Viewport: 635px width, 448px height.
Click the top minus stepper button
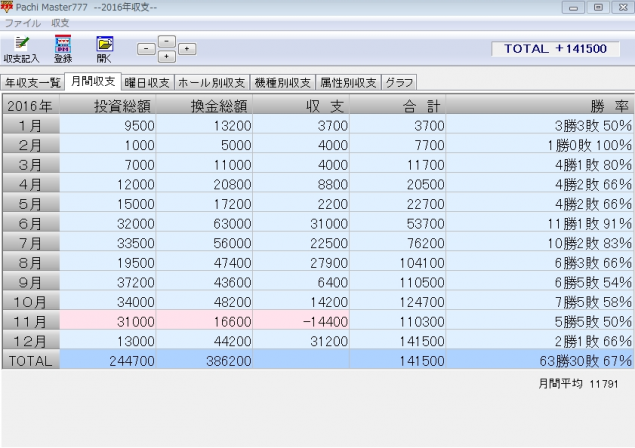166,41
